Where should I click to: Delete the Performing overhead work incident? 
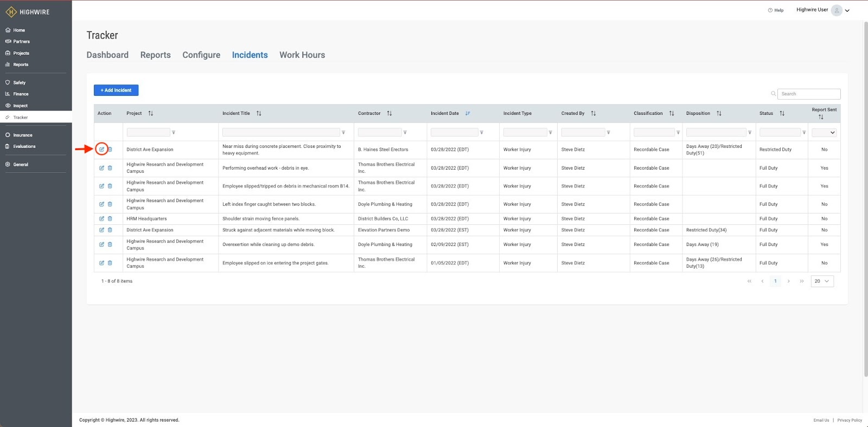click(x=110, y=168)
